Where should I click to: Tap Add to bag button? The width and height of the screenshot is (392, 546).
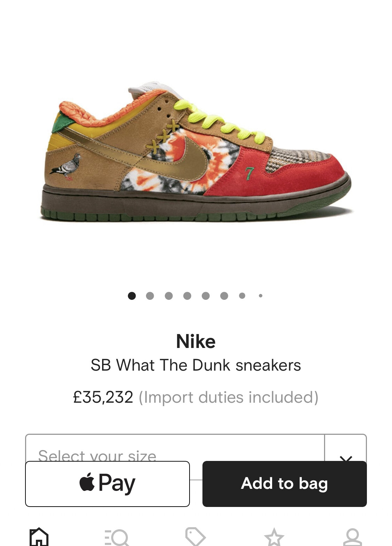tap(284, 484)
